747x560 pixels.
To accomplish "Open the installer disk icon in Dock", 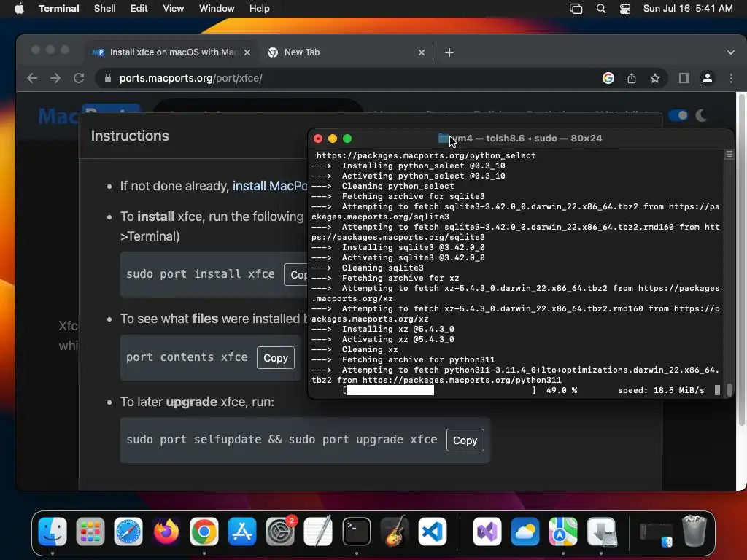I will point(601,532).
